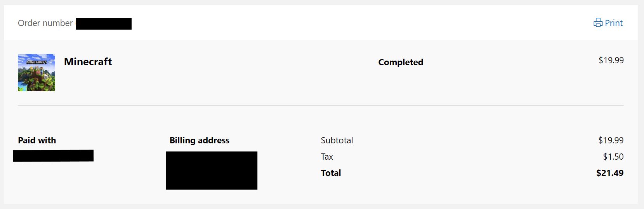Viewport: 644px width, 209px height.
Task: Click the Paid with heading
Action: [37, 140]
